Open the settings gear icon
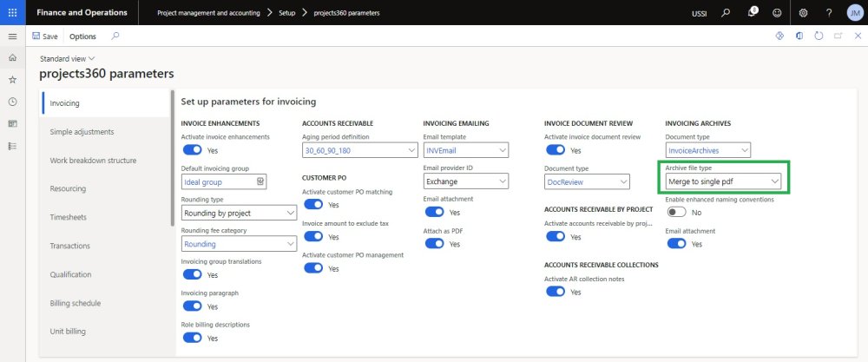This screenshot has height=362, width=868. tap(803, 13)
